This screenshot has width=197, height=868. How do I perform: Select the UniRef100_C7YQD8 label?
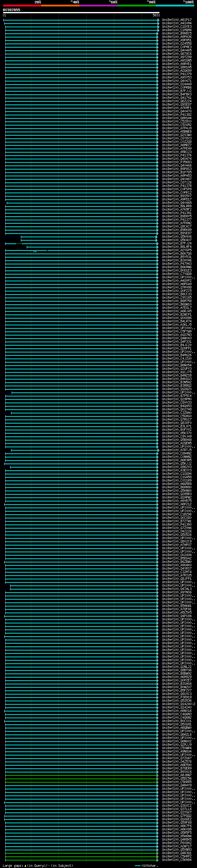[x=176, y=274]
